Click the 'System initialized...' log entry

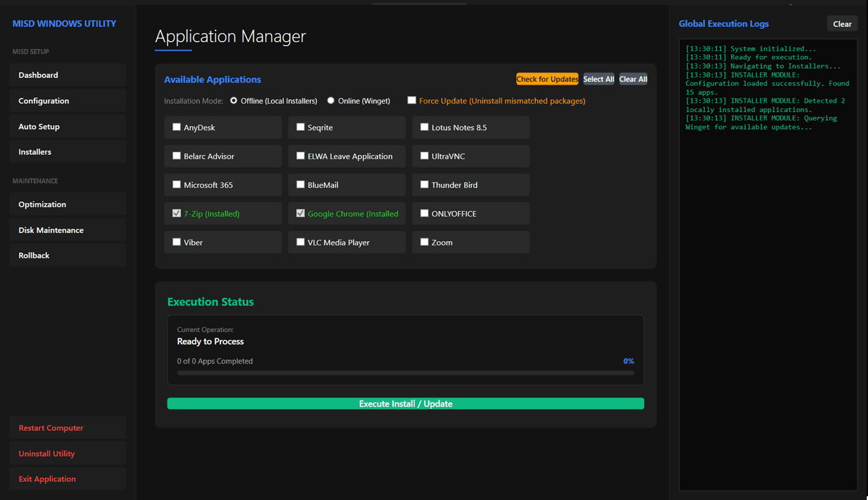(x=751, y=48)
